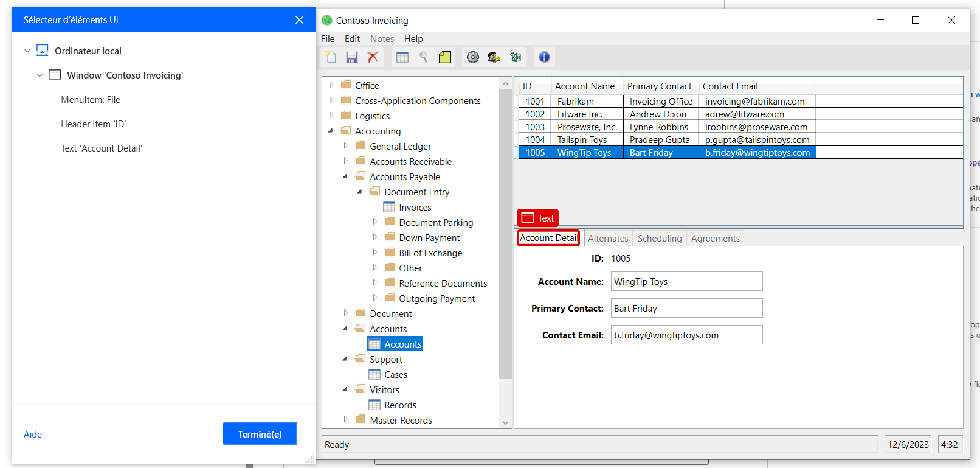Click the table grid toolbar icon
The image size is (980, 468).
402,57
